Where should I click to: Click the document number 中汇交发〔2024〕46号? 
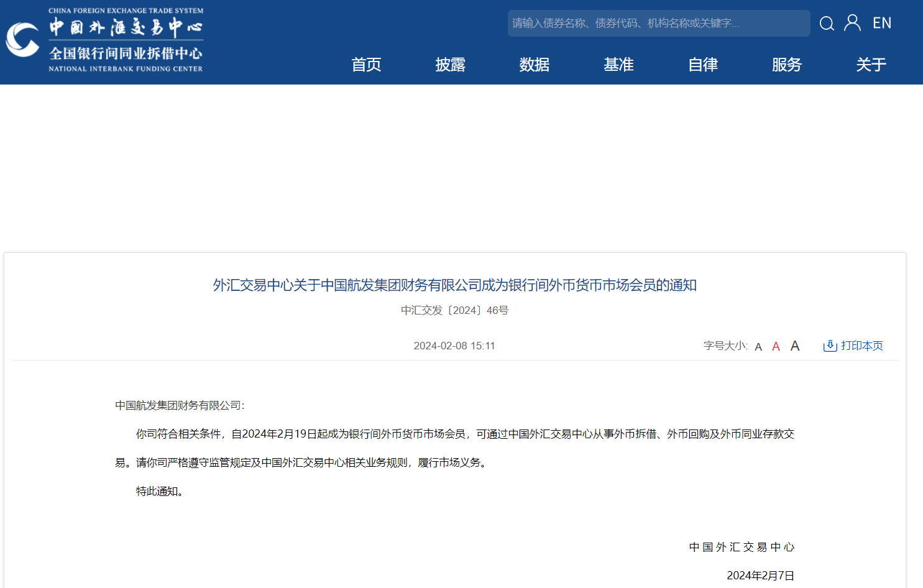point(454,310)
